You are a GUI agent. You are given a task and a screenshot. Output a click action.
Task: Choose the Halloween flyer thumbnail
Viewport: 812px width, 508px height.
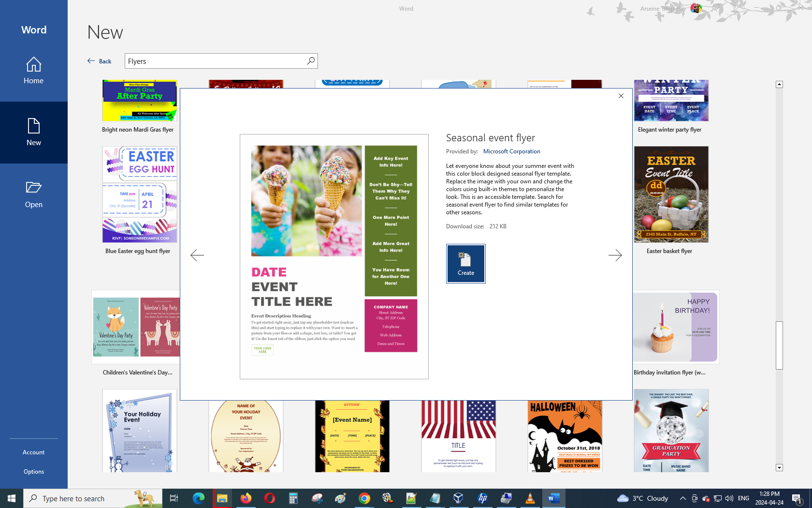click(x=565, y=435)
